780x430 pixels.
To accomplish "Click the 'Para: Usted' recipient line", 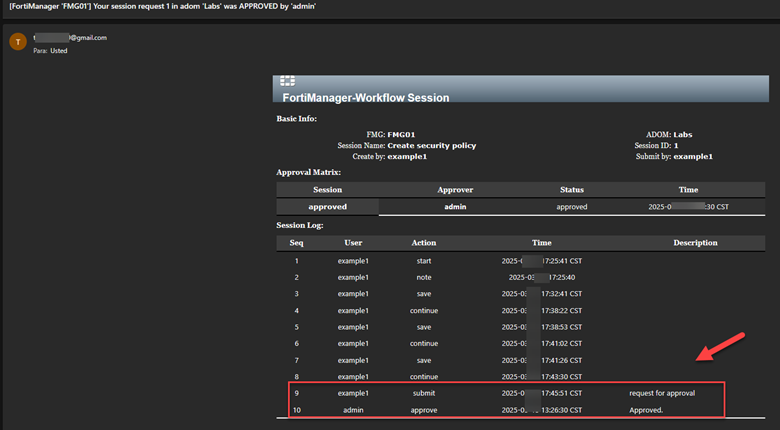I will click(x=50, y=51).
